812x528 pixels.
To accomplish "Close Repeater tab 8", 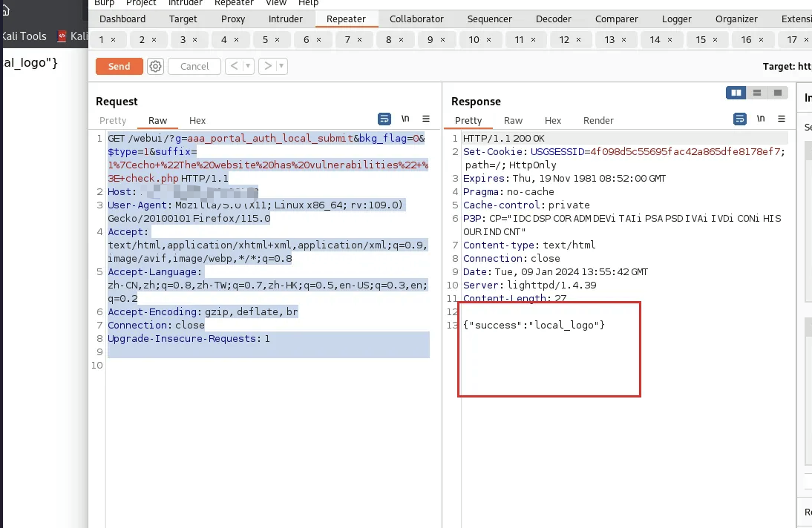I will (x=401, y=39).
